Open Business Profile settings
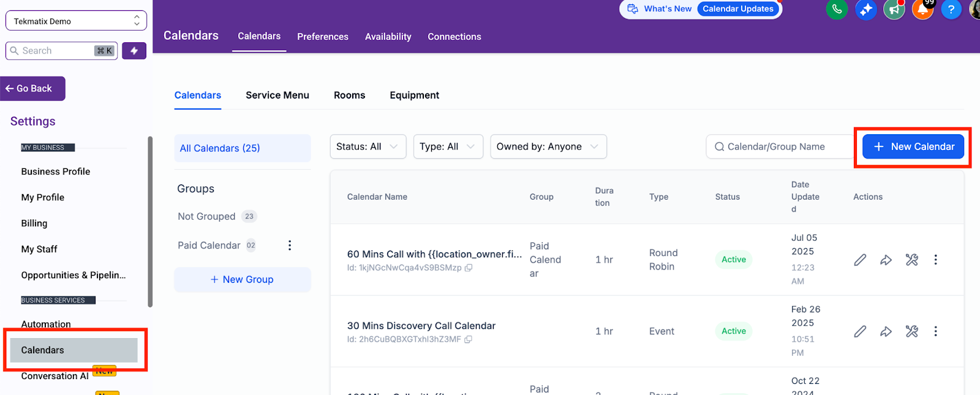The image size is (980, 395). [x=56, y=171]
